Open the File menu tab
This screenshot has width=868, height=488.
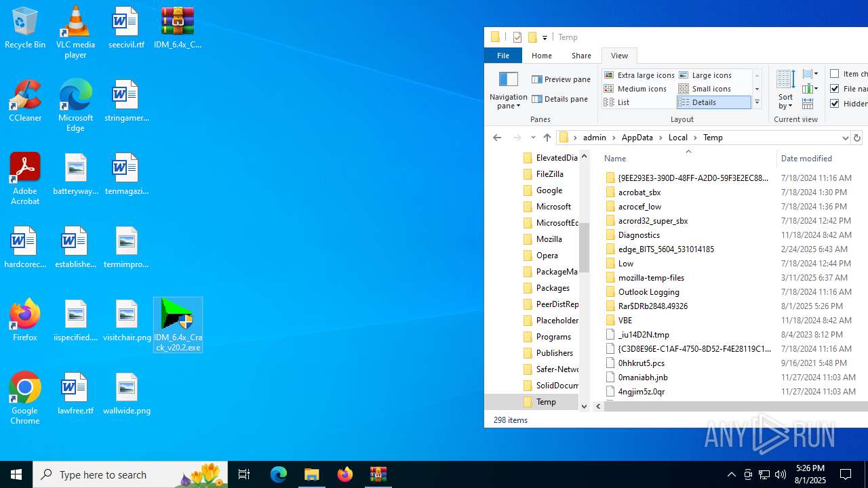tap(503, 56)
